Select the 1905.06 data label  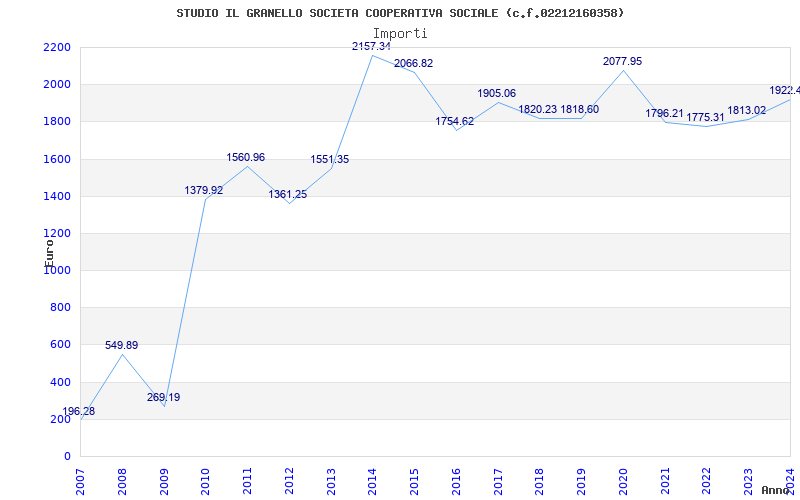(496, 93)
